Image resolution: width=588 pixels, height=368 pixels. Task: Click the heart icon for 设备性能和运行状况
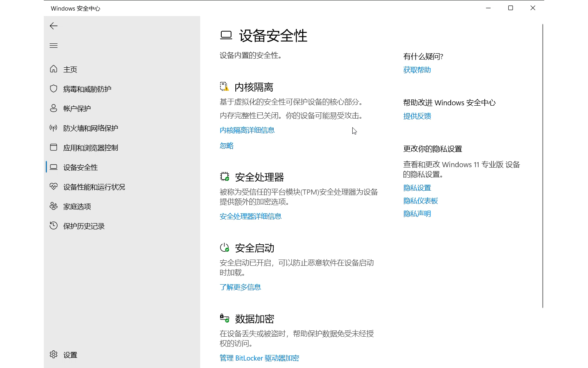click(x=54, y=186)
